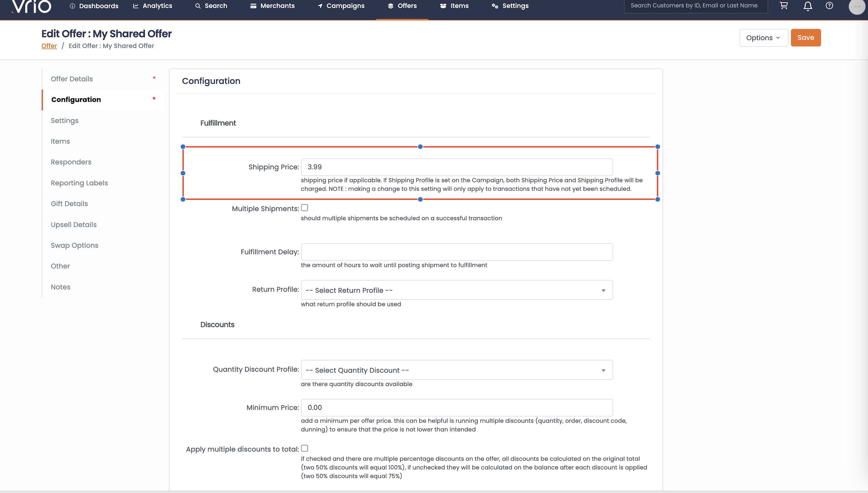Click the Configuration panel title
The width and height of the screenshot is (868, 493).
(211, 81)
